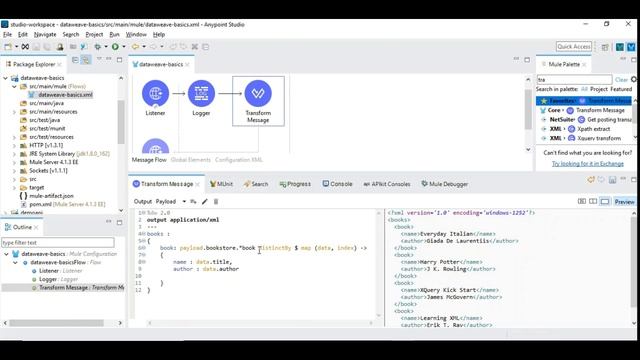Click the Collapse All icon in Package Explorer

(75, 60)
